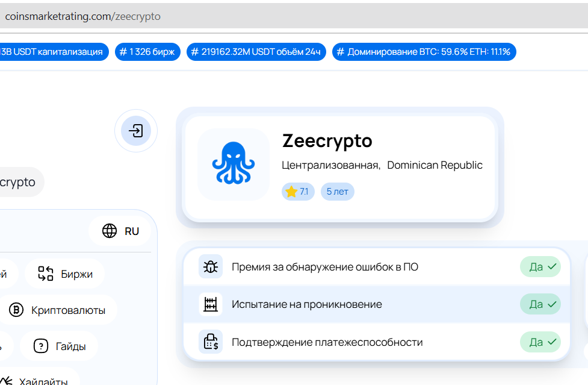Click the 5 лет age badge
The width and height of the screenshot is (588, 385).
[x=337, y=192]
